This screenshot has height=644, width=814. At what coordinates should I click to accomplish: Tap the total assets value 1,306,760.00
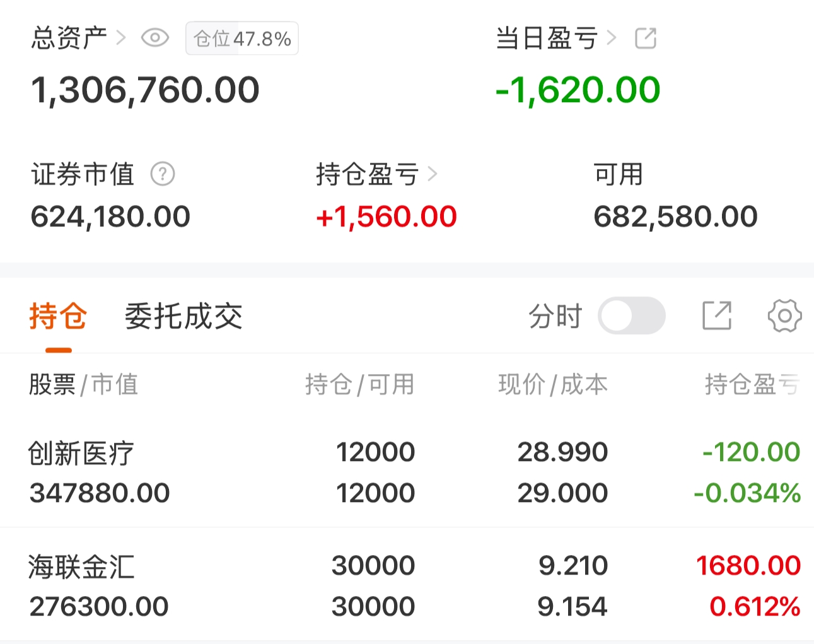click(x=145, y=90)
